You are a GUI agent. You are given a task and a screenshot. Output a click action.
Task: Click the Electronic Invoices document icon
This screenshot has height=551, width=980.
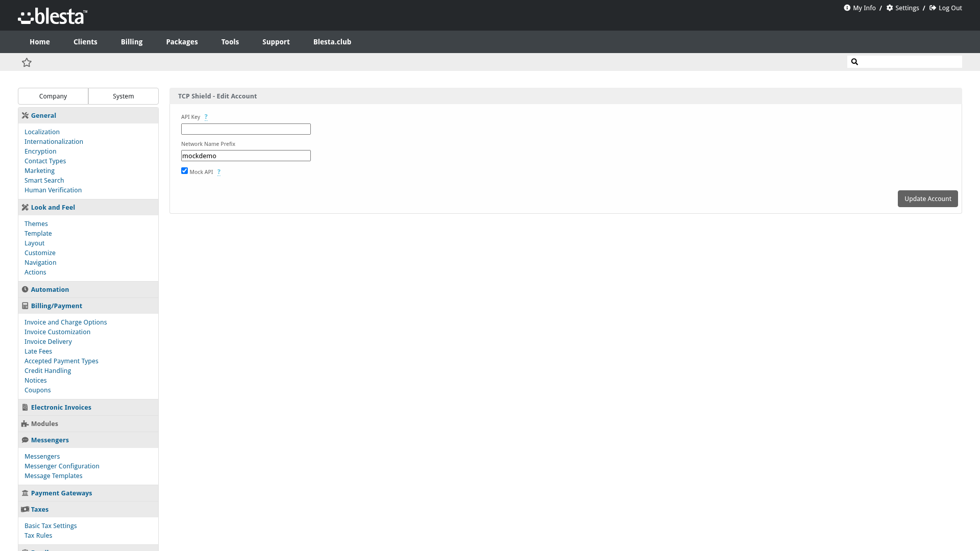[25, 407]
